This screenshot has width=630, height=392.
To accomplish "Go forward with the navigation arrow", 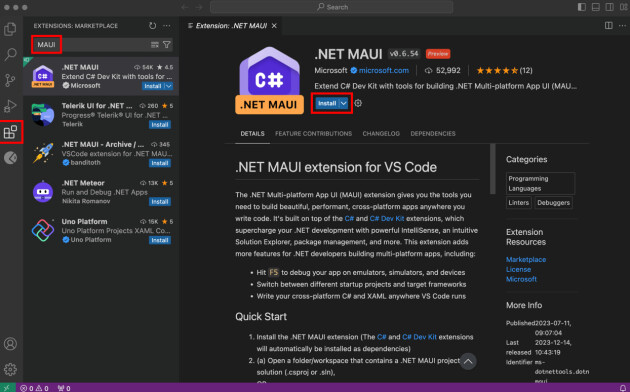I will tap(199, 7).
